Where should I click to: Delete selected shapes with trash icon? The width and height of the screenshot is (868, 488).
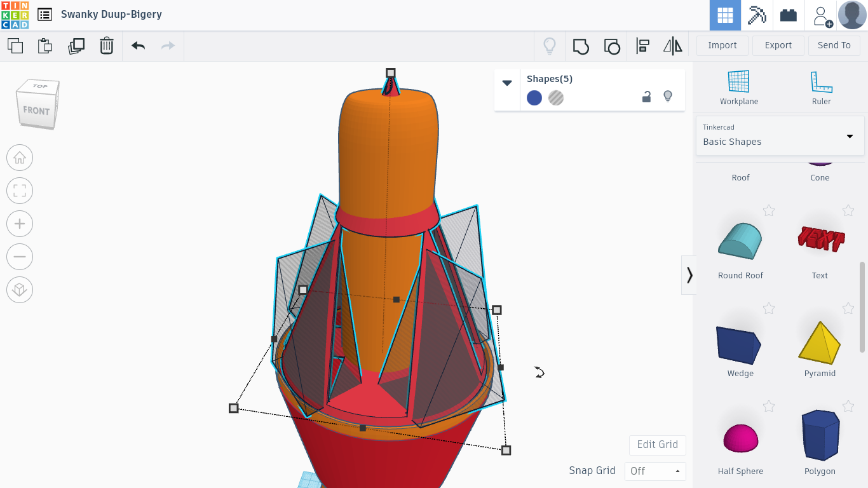[107, 46]
